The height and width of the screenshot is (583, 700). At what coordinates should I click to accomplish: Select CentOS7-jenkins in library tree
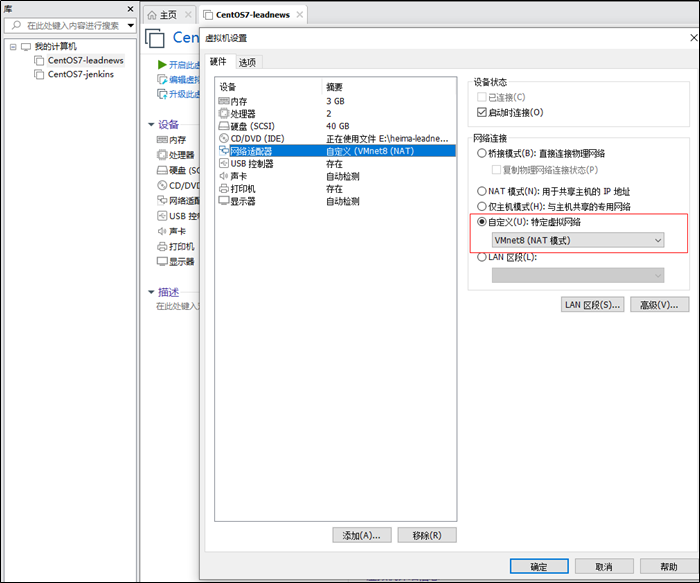point(81,74)
